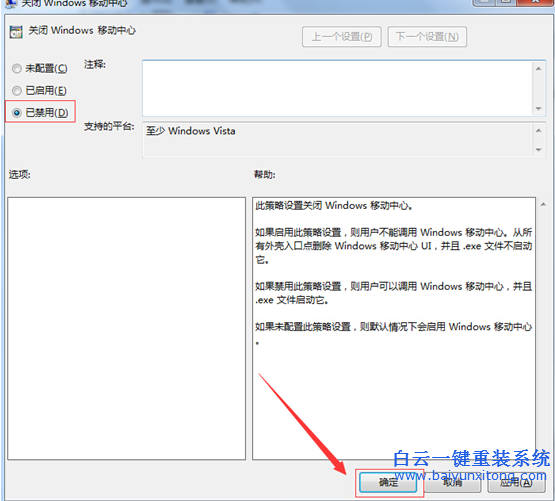Viewport: 555px width, 501px height.
Task: Click scroll-up arrow of the 帮助 help pane
Action: 543,204
